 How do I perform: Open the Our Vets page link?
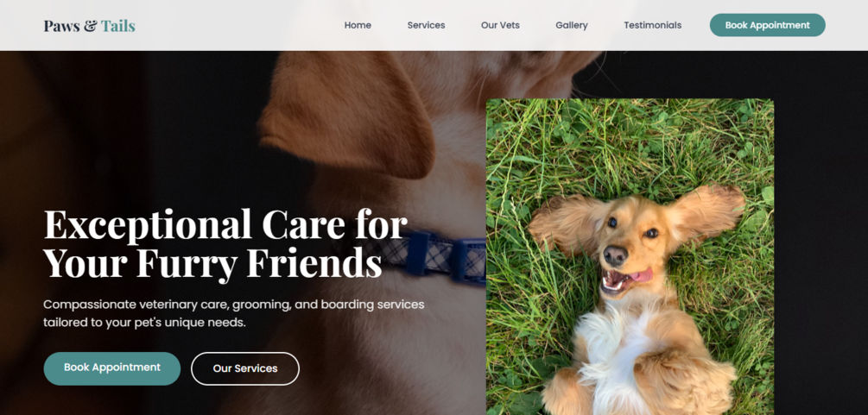500,26
